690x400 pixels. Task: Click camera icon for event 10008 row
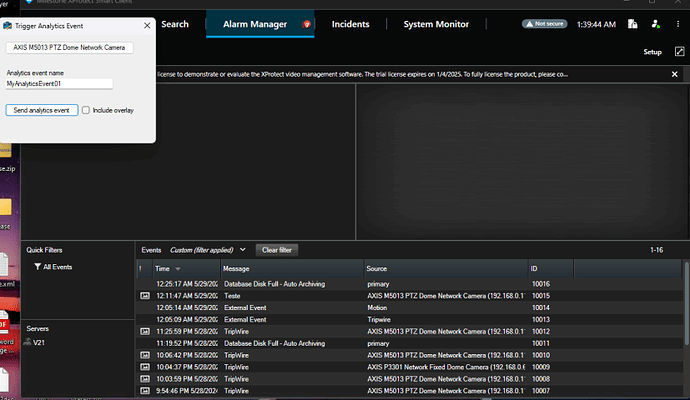click(x=145, y=379)
